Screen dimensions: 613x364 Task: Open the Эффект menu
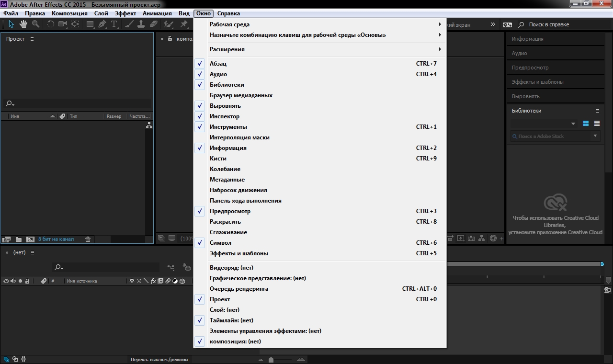click(125, 13)
